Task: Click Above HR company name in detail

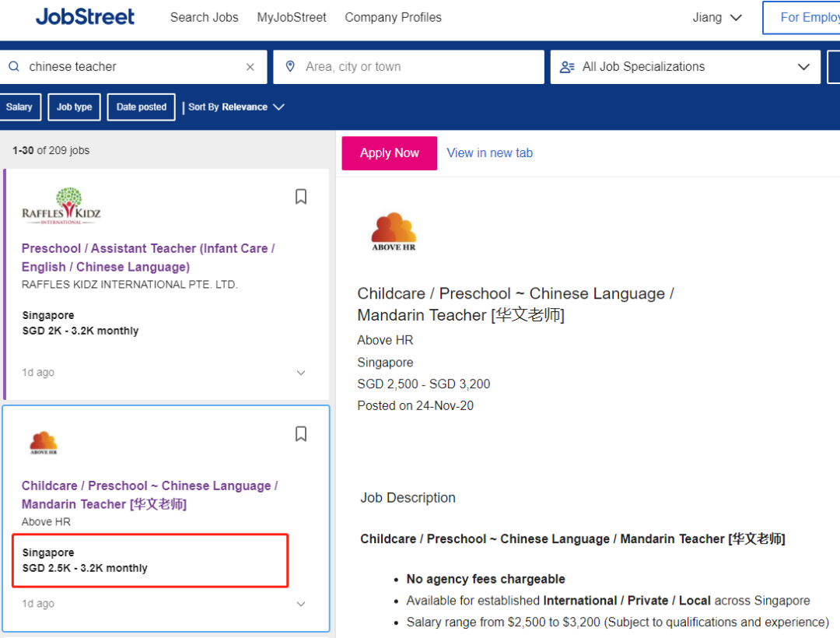Action: pos(385,340)
